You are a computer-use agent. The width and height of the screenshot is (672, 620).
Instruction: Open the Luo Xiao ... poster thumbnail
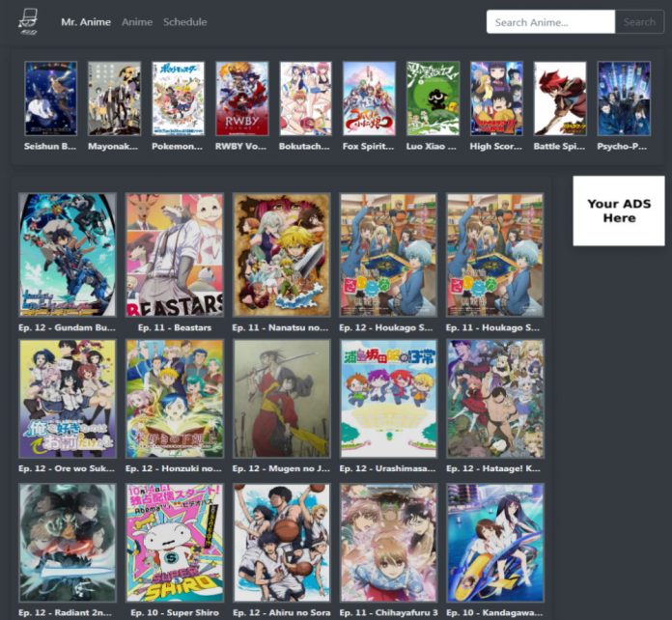(433, 99)
